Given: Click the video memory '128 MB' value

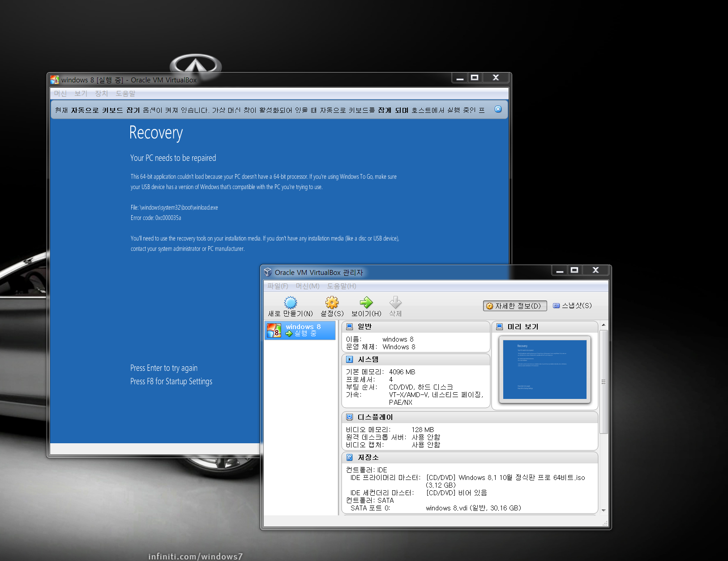Looking at the screenshot, I should point(423,430).
